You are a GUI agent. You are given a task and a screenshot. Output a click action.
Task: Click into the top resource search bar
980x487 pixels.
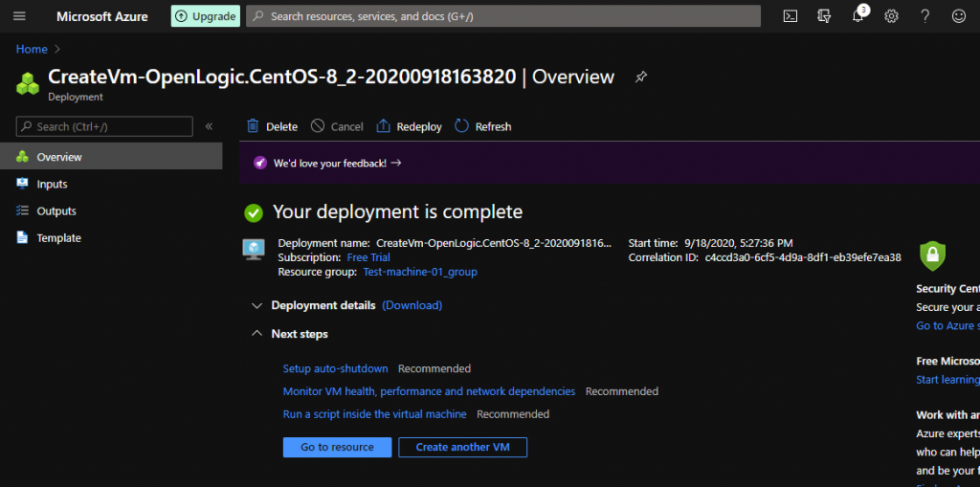[x=502, y=16]
